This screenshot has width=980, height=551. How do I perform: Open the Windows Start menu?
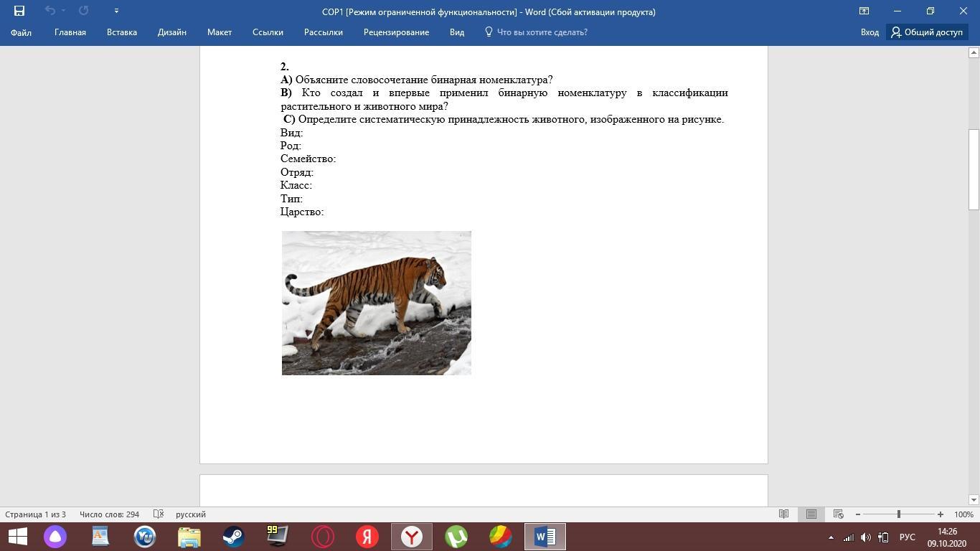pyautogui.click(x=17, y=537)
